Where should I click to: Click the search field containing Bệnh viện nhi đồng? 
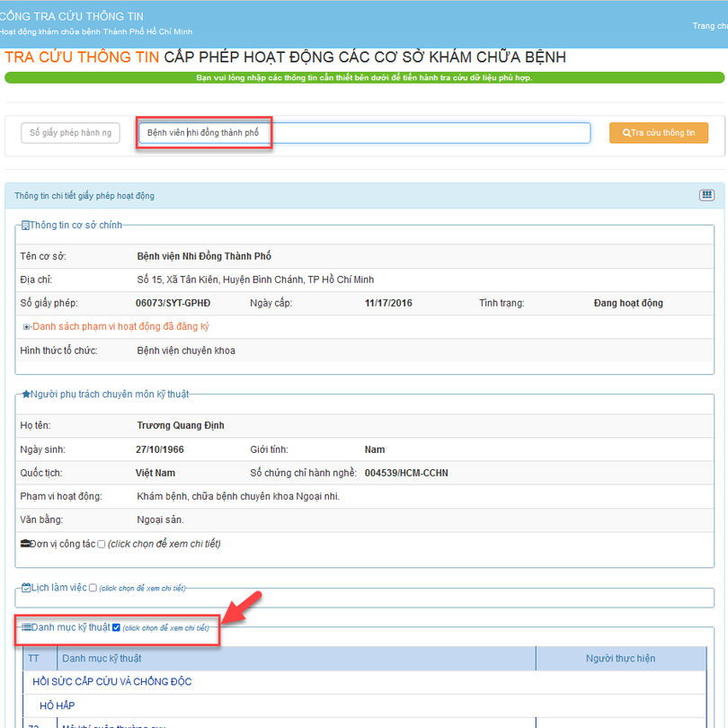pos(364,133)
